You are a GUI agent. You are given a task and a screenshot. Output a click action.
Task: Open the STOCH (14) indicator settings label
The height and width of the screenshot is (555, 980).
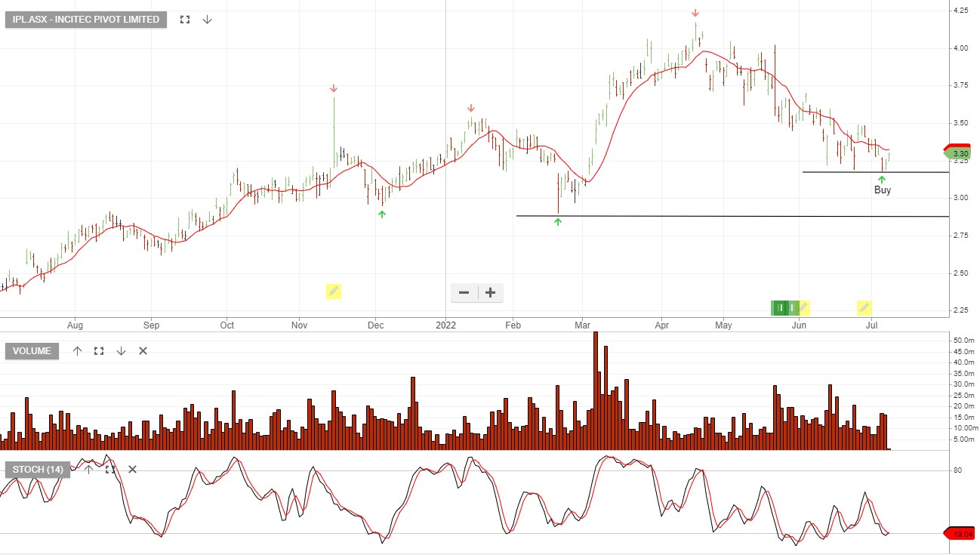38,470
